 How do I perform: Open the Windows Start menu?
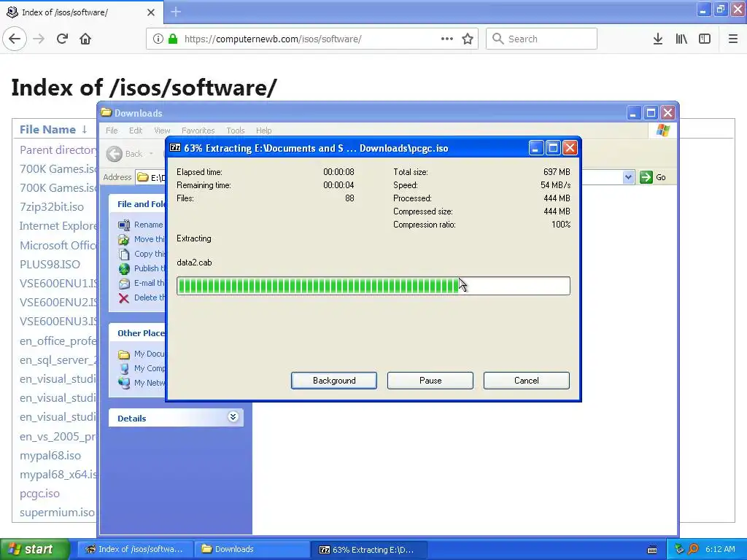[x=35, y=549]
